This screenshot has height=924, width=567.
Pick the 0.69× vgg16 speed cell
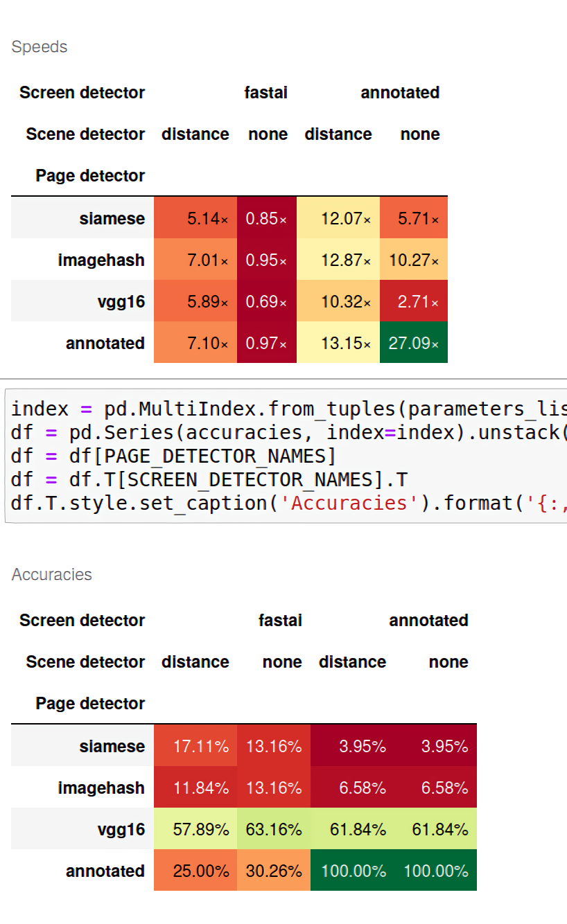[267, 301]
